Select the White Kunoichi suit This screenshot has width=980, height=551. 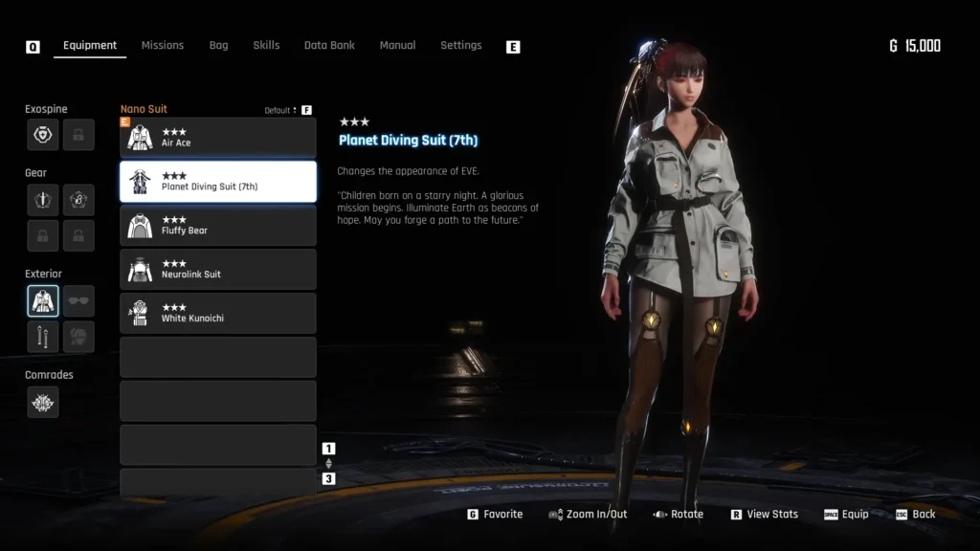(218, 313)
